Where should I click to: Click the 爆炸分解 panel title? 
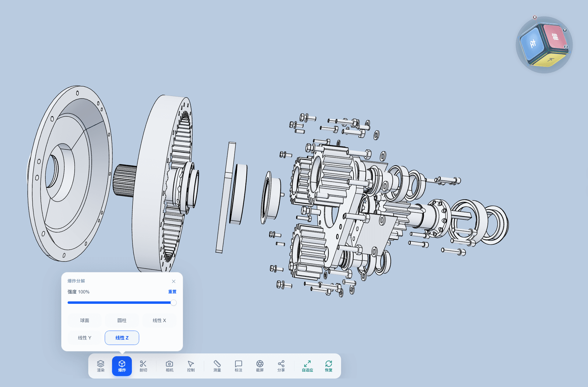click(x=76, y=281)
